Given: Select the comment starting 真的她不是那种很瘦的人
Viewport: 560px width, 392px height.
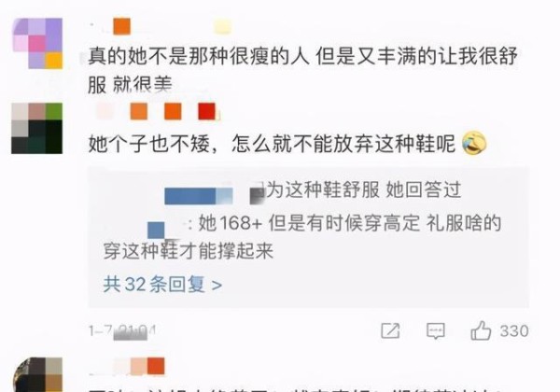Looking at the screenshot, I should point(302,70).
